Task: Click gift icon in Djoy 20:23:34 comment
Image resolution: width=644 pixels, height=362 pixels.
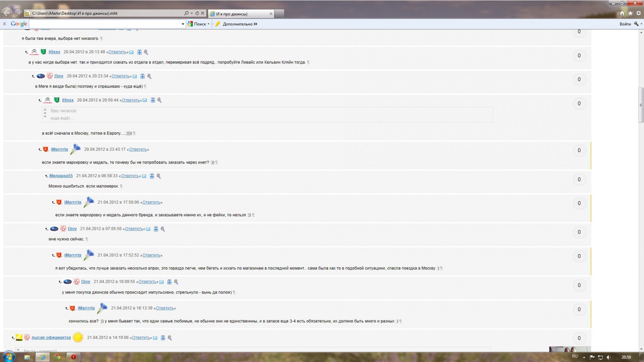Action: coord(143,76)
